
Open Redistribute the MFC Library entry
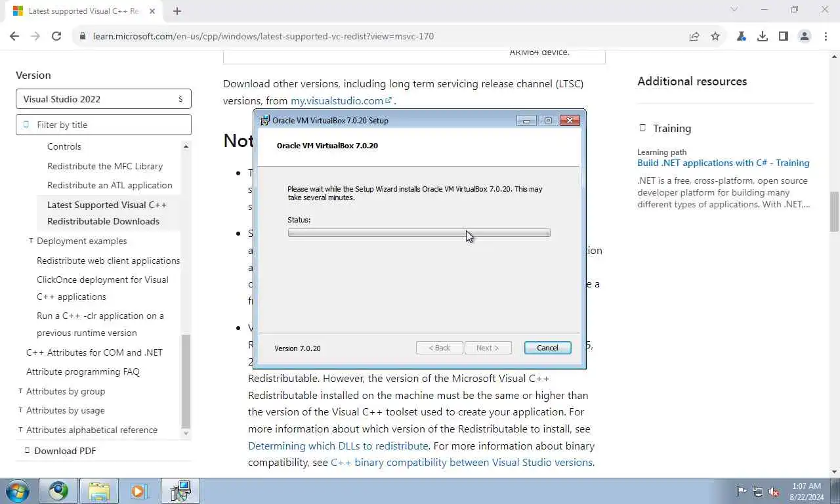[105, 166]
